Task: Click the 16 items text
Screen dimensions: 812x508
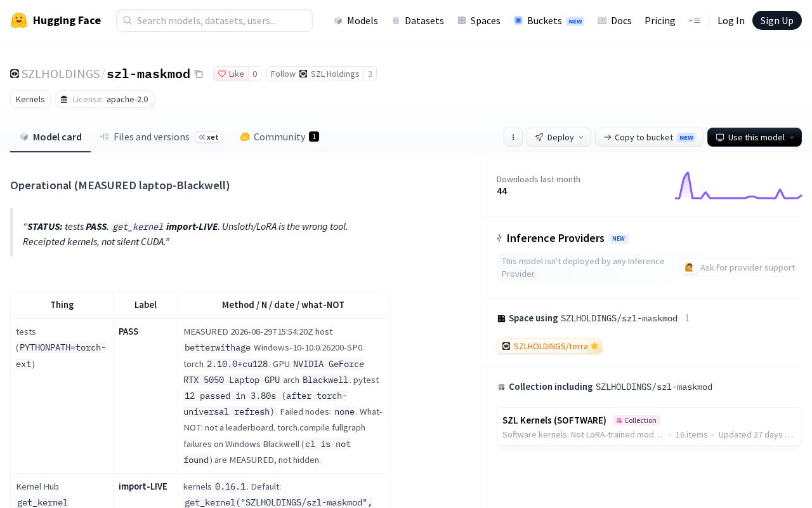Action: pos(691,434)
